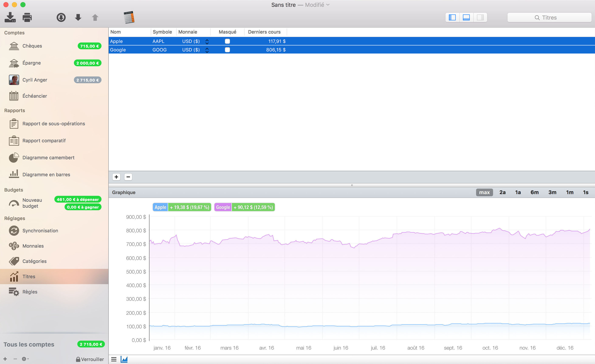
Task: Open Synchronisation settings
Action: tap(40, 231)
